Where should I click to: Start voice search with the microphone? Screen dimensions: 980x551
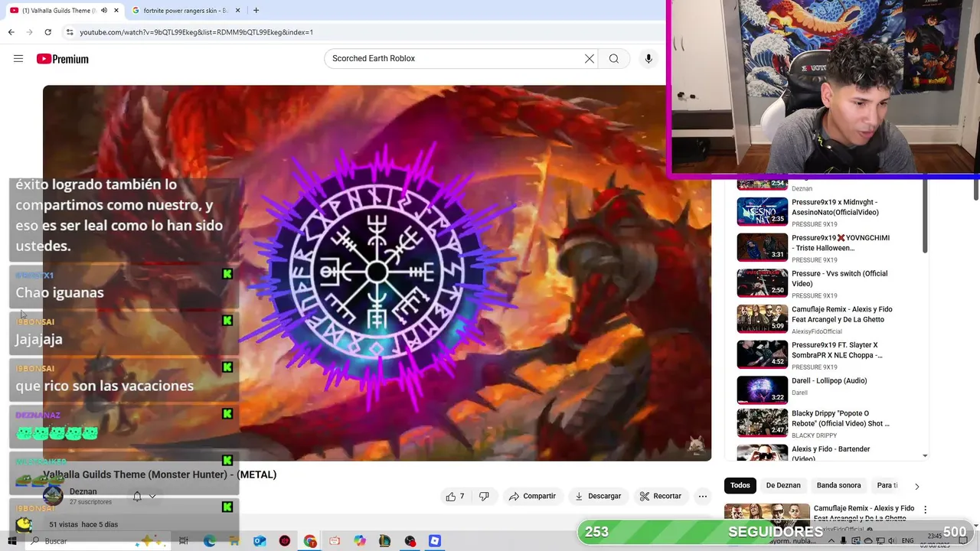click(x=648, y=59)
